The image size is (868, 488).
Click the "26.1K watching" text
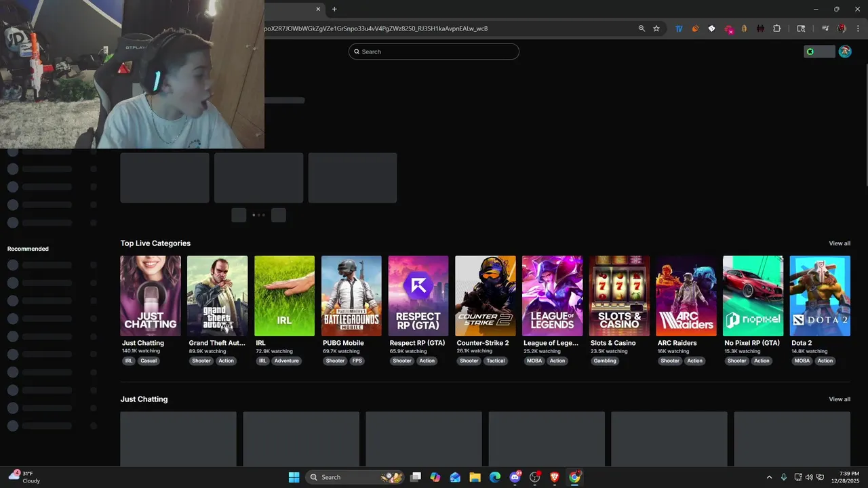(x=475, y=351)
